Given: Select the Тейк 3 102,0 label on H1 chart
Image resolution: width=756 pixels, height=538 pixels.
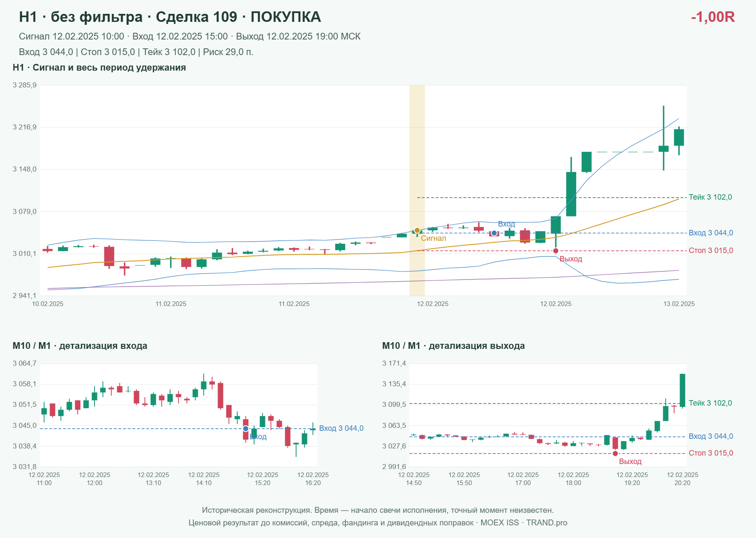Looking at the screenshot, I should coord(710,197).
